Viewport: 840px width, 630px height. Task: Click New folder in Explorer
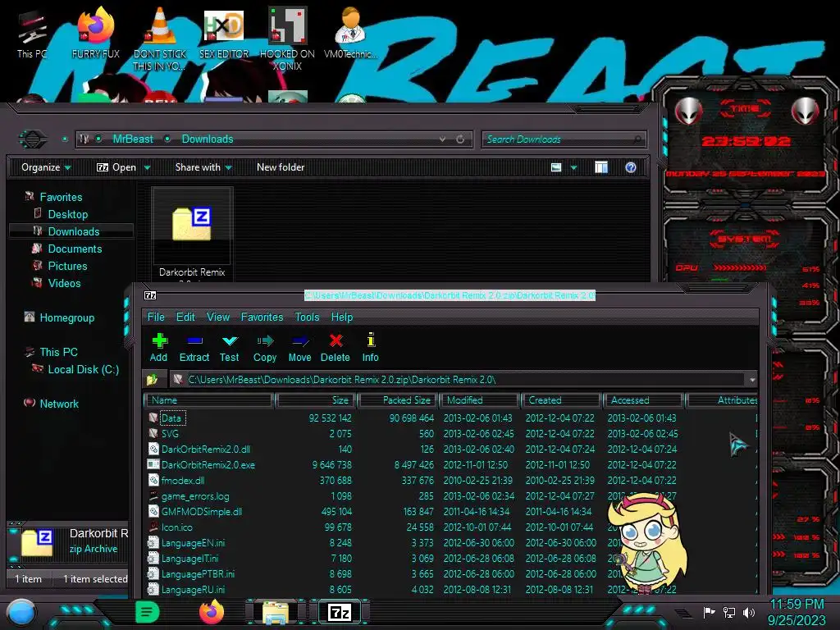pos(281,167)
